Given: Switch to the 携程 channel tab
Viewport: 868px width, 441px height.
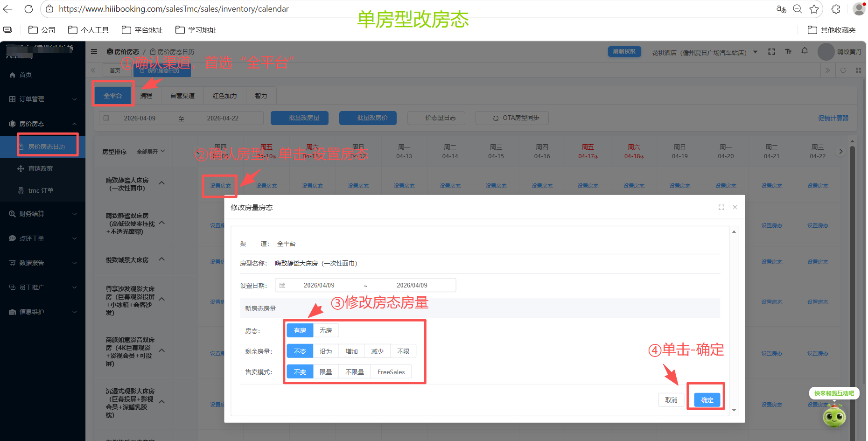Looking at the screenshot, I should 146,95.
